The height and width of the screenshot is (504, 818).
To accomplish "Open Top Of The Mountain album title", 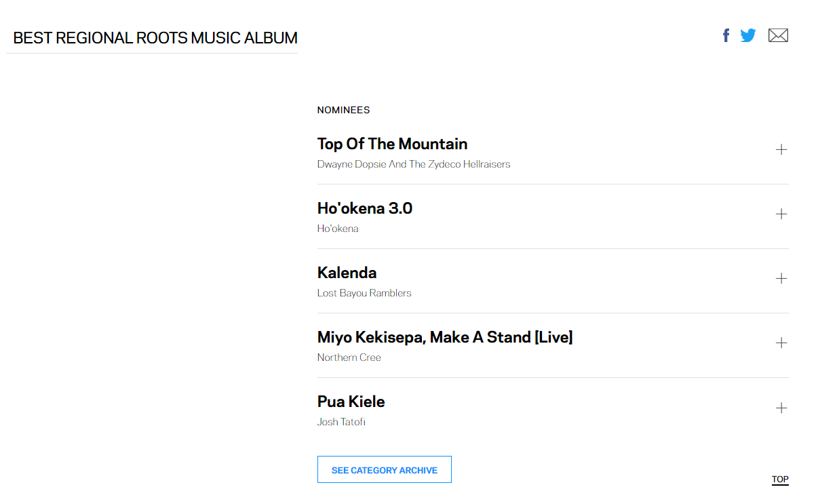I will [392, 144].
